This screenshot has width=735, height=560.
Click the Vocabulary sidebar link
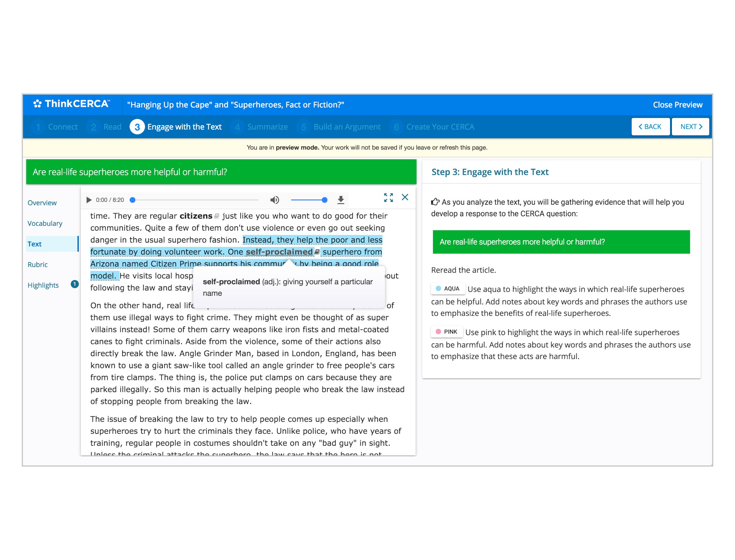click(45, 223)
